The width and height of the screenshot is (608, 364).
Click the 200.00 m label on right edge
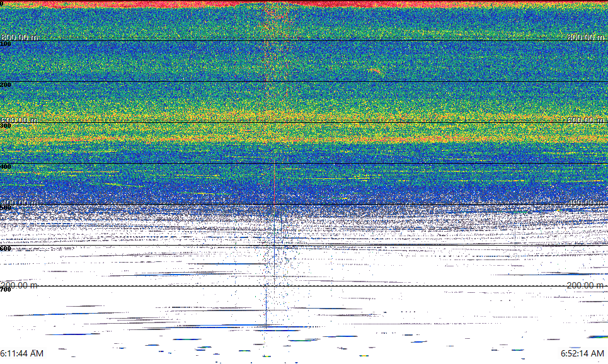coord(585,285)
